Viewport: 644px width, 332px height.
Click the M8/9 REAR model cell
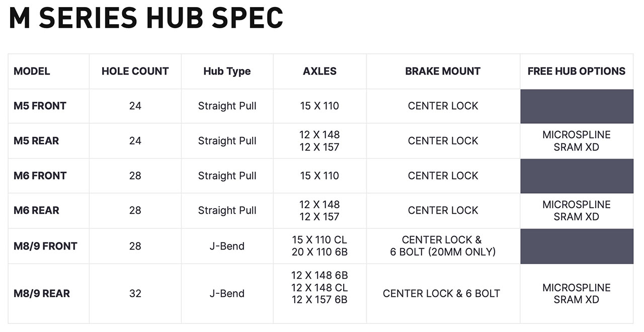click(42, 294)
